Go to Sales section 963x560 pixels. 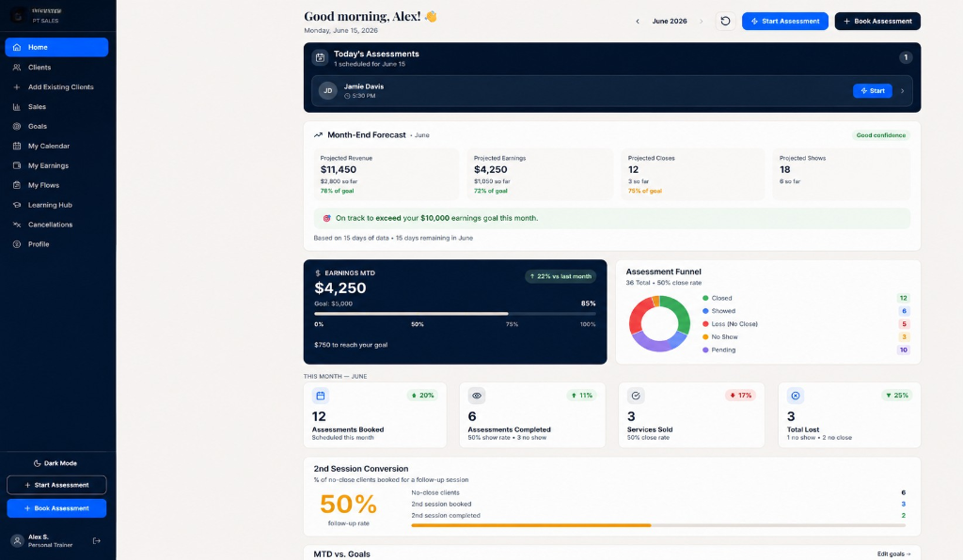pyautogui.click(x=56, y=107)
